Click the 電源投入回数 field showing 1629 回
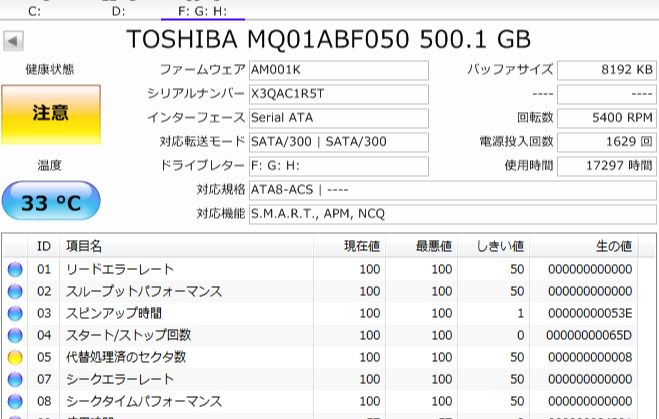Image resolution: width=659 pixels, height=419 pixels. click(607, 141)
